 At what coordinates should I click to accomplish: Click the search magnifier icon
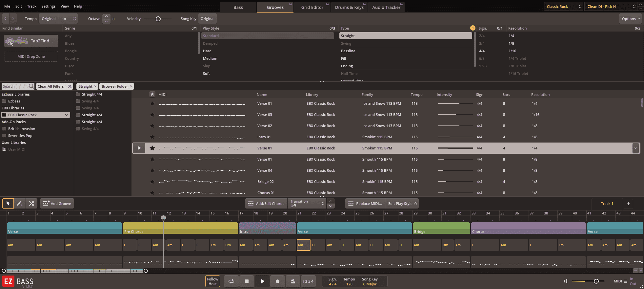point(31,86)
